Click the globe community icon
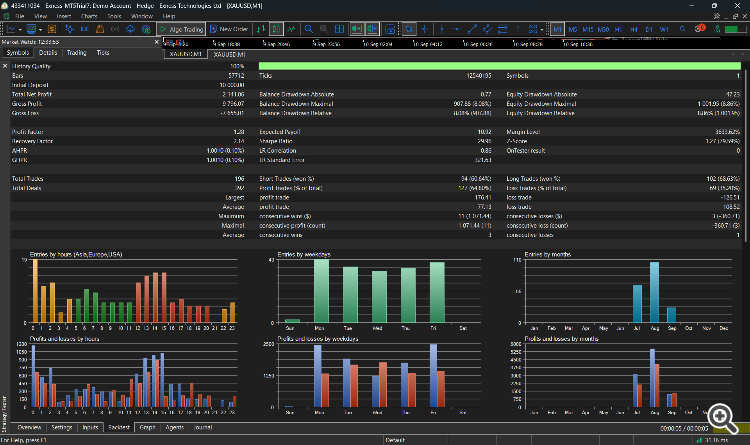Image resolution: width=750 pixels, height=445 pixels. [x=146, y=29]
